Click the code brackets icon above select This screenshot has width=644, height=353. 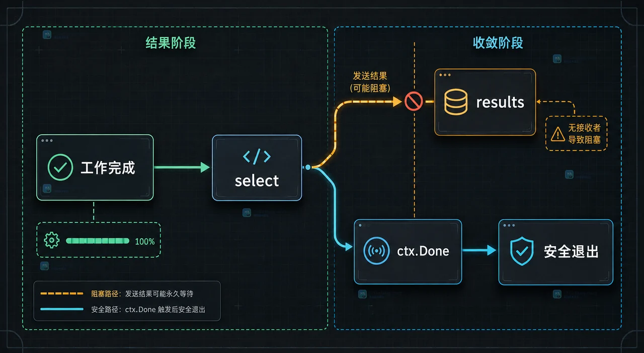pyautogui.click(x=257, y=157)
